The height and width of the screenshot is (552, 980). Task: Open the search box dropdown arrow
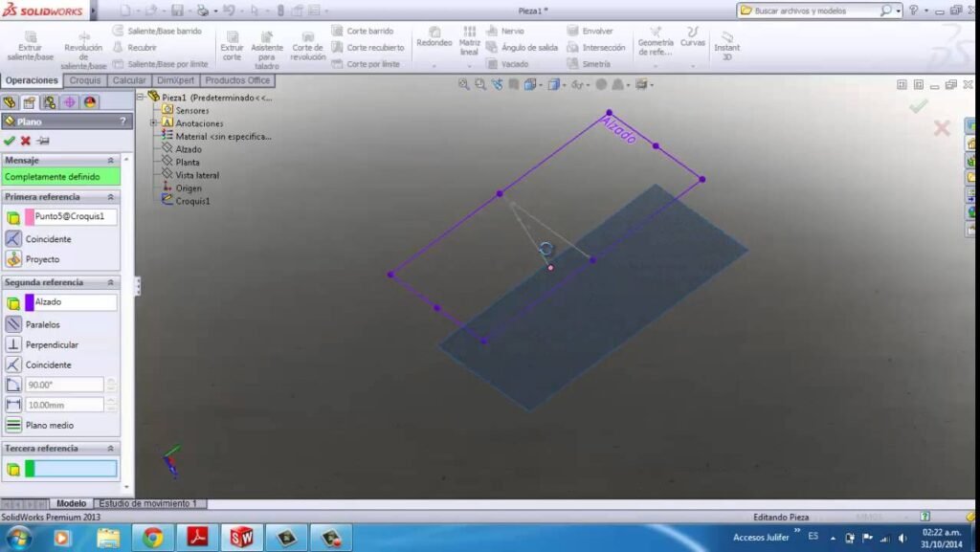[x=898, y=11]
